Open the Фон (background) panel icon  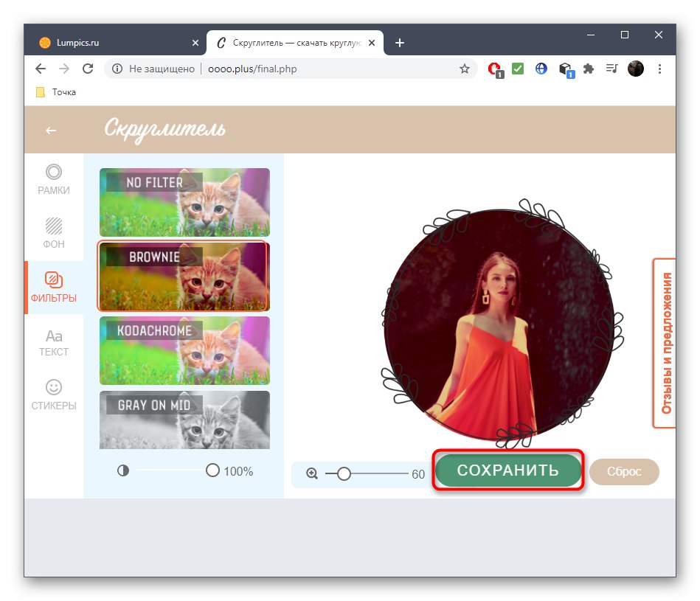[x=54, y=233]
